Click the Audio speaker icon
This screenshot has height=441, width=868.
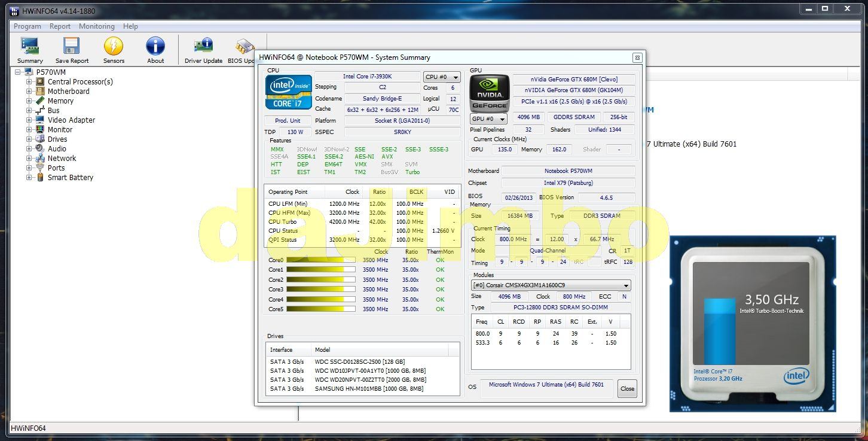[x=40, y=149]
